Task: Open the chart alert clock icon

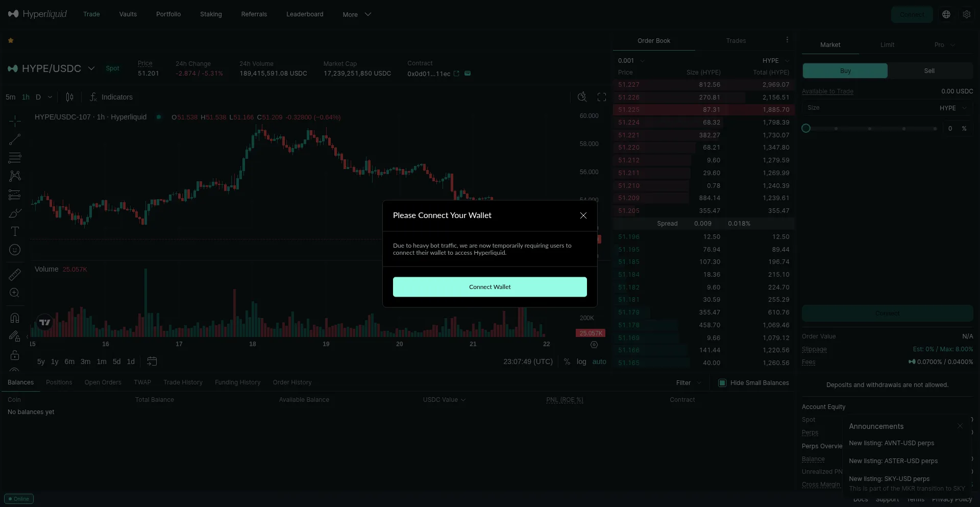Action: 582,97
